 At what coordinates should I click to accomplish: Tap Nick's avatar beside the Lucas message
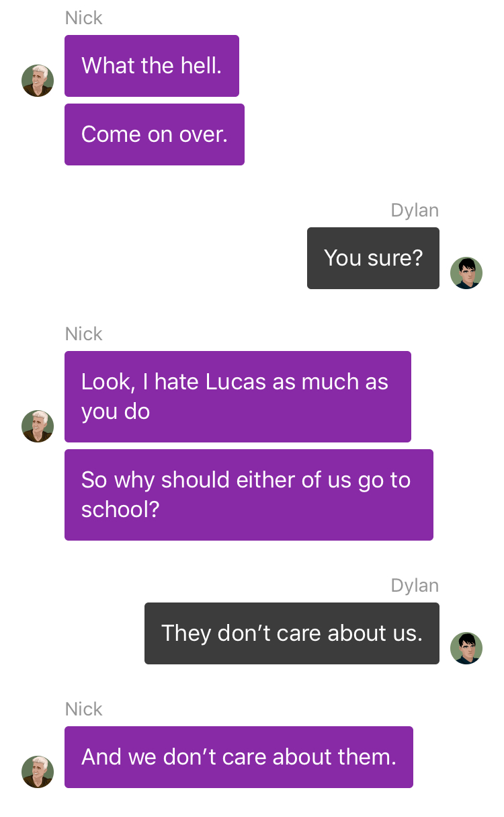[x=38, y=426]
